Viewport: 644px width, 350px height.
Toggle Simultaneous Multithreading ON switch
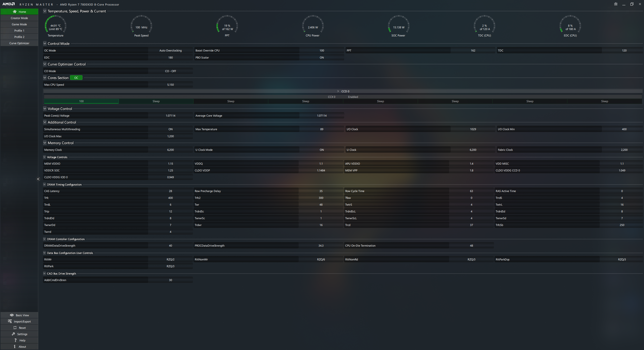(x=170, y=129)
